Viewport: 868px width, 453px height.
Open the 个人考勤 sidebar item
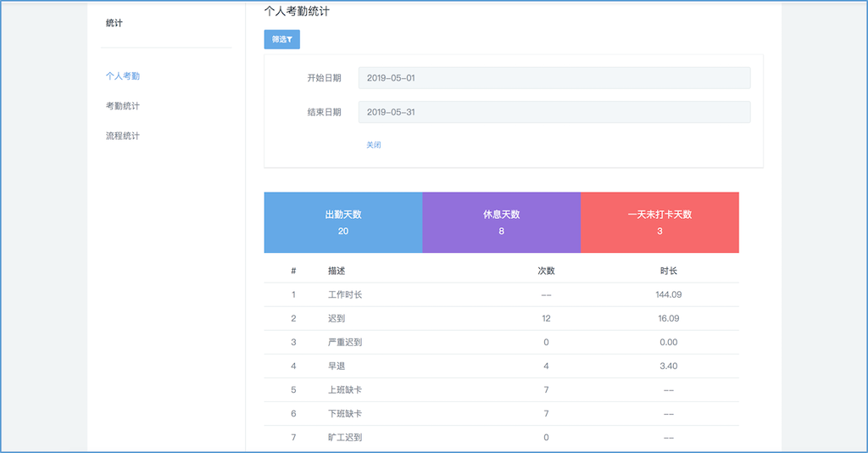[x=123, y=75]
